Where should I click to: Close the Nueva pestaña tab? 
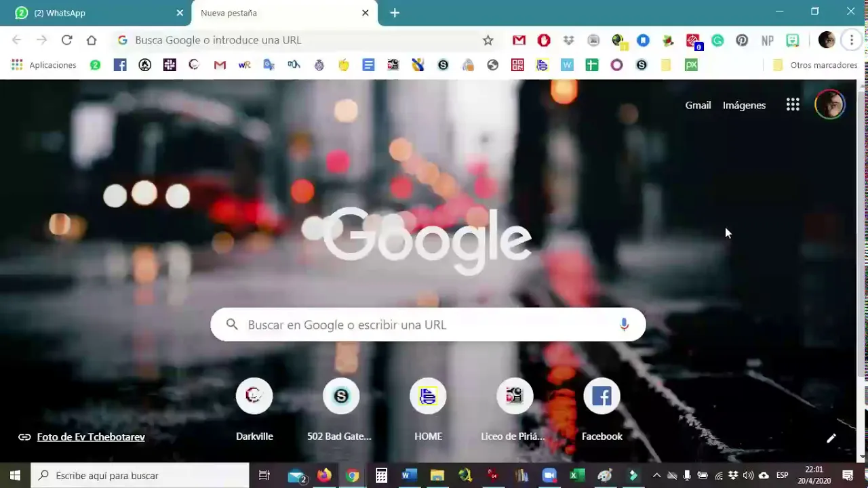(366, 13)
